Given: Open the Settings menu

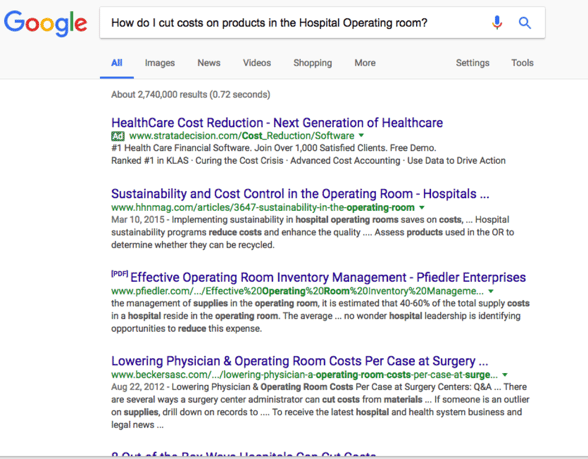Looking at the screenshot, I should [472, 63].
